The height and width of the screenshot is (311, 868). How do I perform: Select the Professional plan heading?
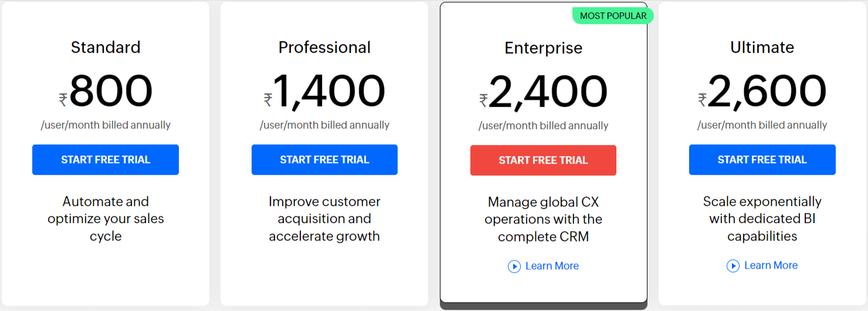[324, 47]
